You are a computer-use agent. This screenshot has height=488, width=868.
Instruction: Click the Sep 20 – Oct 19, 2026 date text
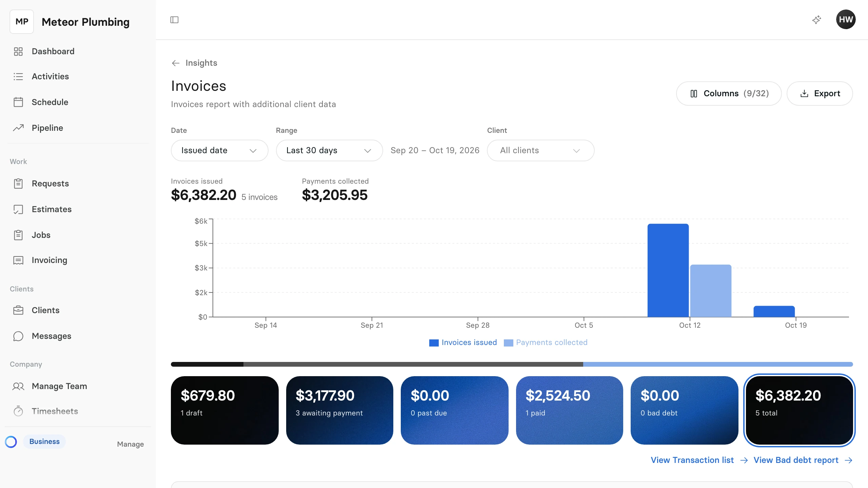(x=435, y=150)
